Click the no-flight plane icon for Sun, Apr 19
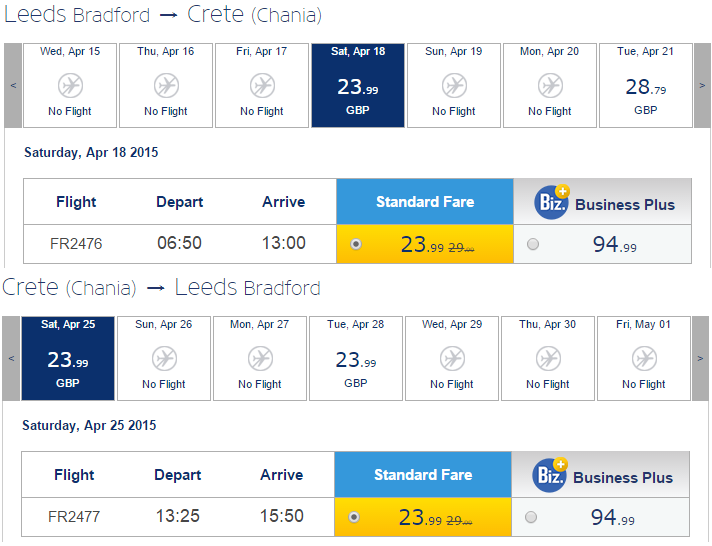Viewport: 712px width, 546px height. coord(454,85)
